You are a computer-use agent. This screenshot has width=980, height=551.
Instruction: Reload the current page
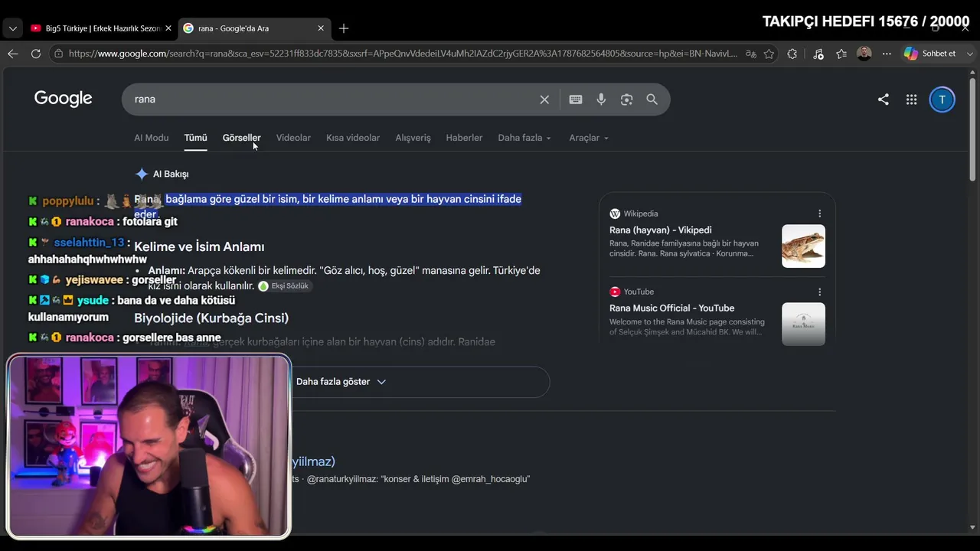[x=36, y=54]
